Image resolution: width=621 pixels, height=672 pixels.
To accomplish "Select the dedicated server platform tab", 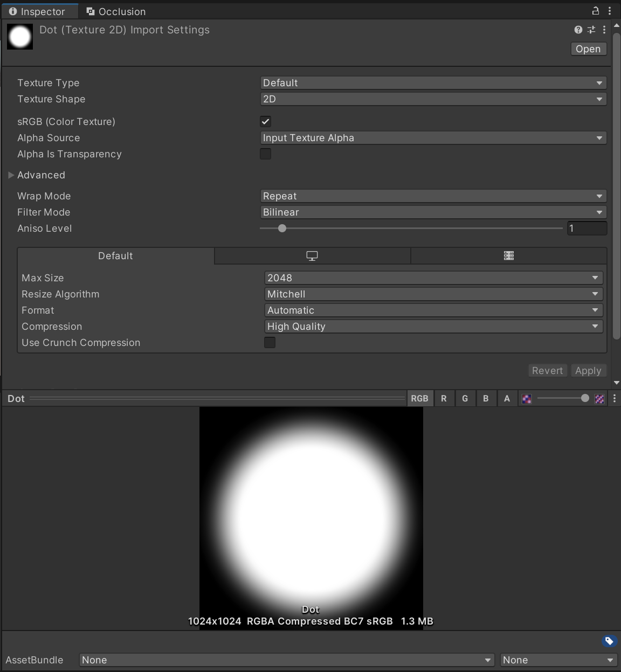I will pyautogui.click(x=509, y=256).
